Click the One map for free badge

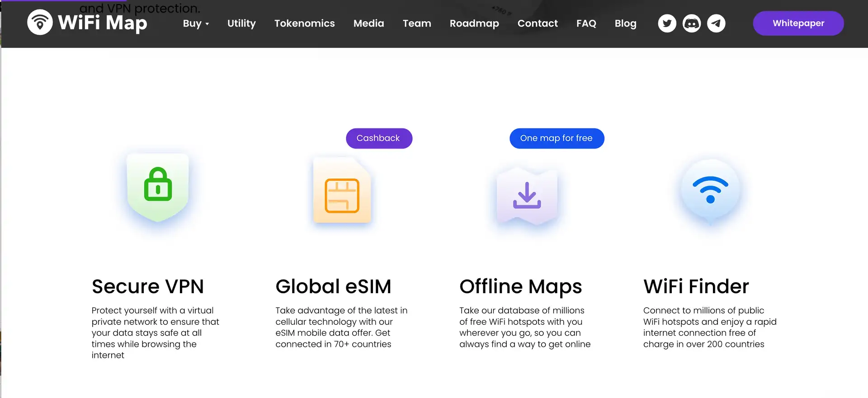point(557,138)
